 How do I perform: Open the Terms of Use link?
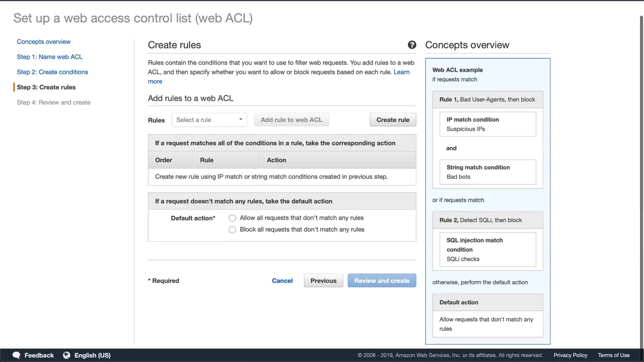click(614, 355)
